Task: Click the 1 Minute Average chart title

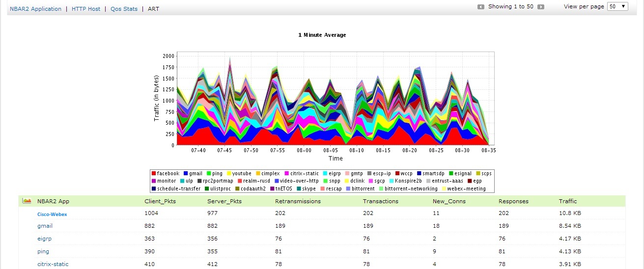Action: (x=322, y=35)
